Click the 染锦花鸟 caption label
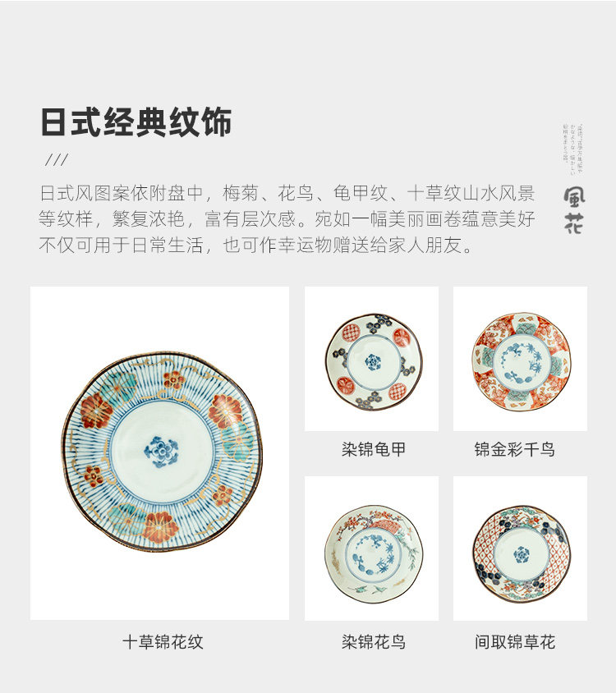The height and width of the screenshot is (693, 616). tap(374, 642)
